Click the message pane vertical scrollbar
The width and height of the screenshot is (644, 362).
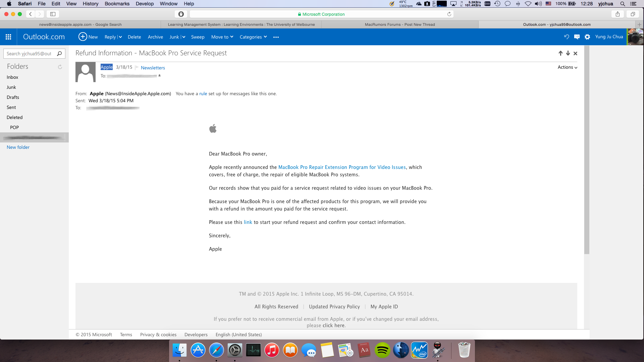tap(587, 150)
